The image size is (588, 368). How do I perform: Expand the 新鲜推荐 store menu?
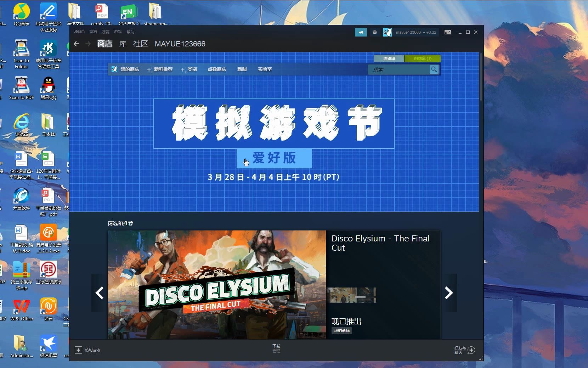point(160,69)
